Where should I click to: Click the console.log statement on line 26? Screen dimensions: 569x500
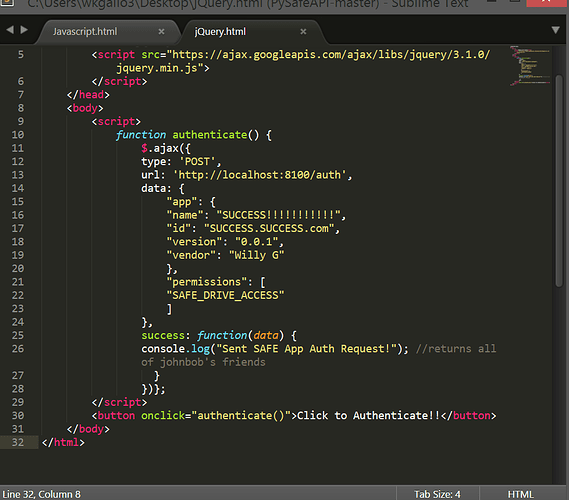[274, 349]
